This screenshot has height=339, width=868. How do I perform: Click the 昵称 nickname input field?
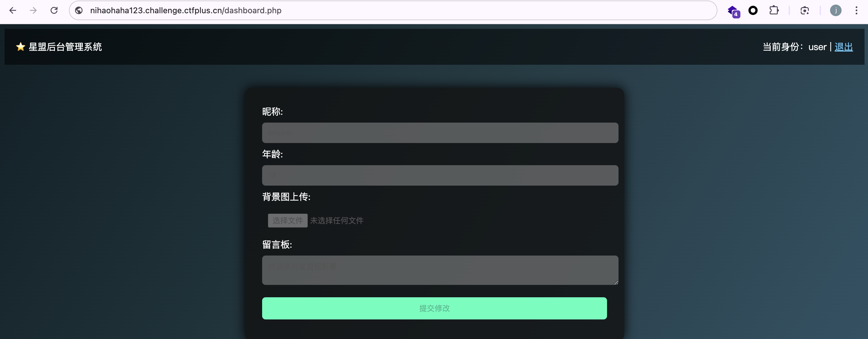440,133
